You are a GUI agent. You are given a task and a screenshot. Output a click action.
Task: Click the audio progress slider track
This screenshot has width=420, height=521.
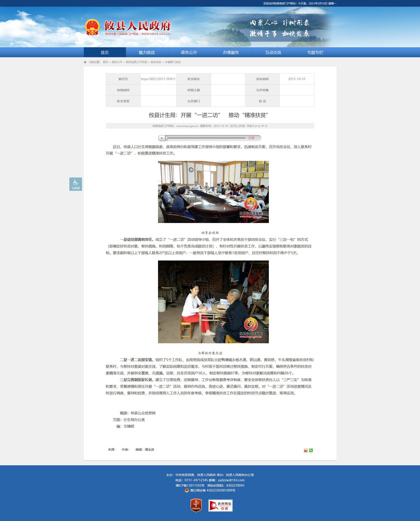[x=206, y=138]
